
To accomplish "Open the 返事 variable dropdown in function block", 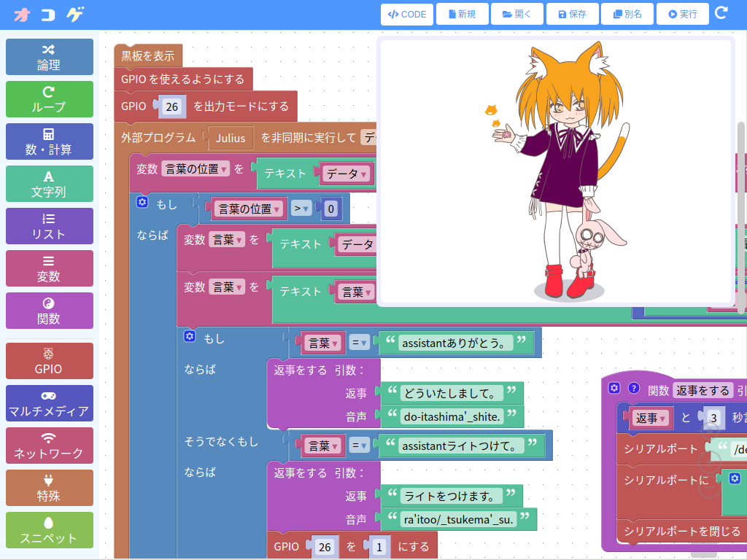I will click(651, 418).
